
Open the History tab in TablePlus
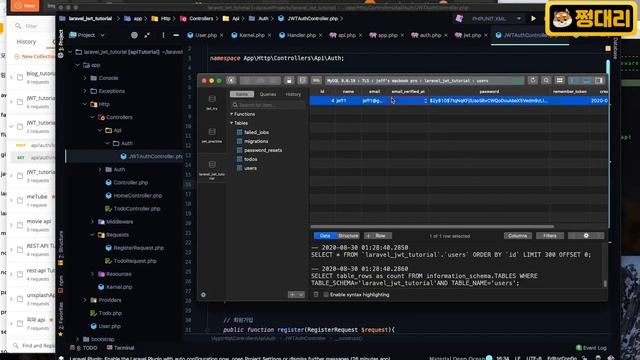tap(293, 94)
